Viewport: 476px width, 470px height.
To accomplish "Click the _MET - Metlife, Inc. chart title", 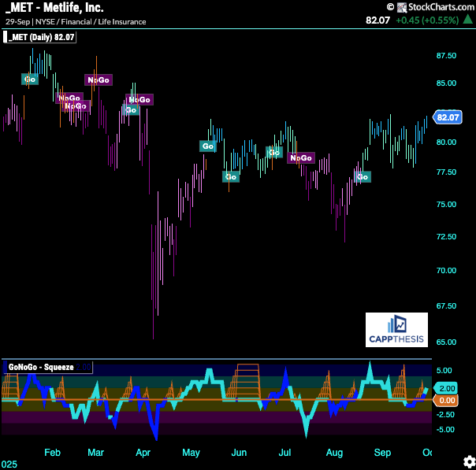I will click(x=54, y=8).
